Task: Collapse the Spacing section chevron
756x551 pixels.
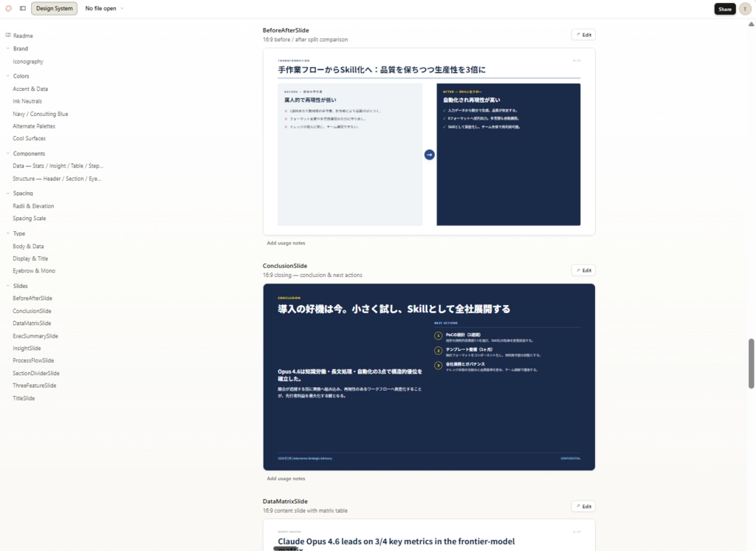Action: 7,193
